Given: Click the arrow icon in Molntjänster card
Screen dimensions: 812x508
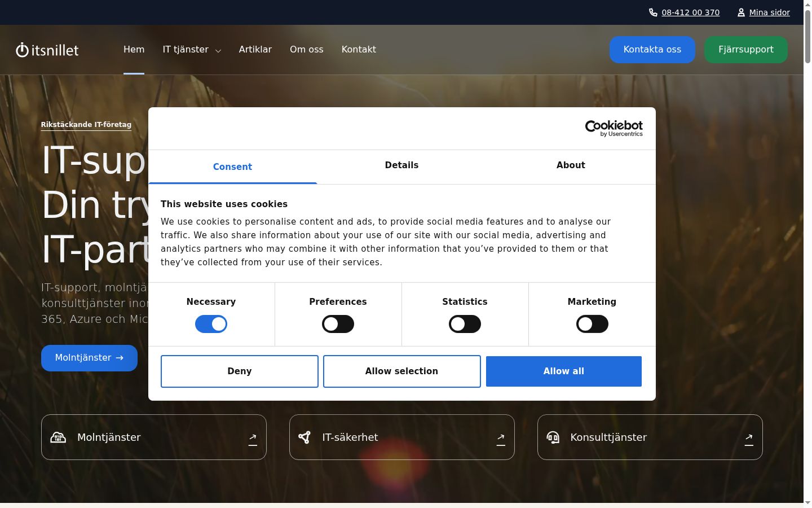Looking at the screenshot, I should coord(253,439).
